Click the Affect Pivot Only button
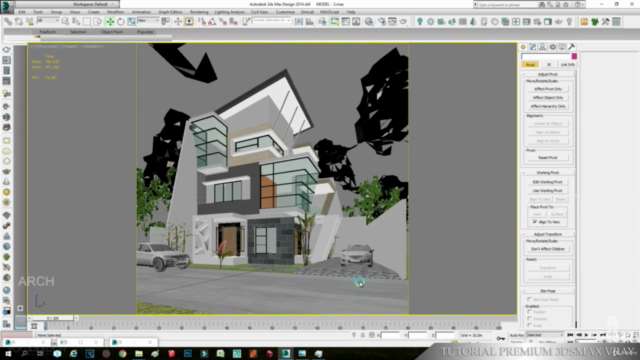 548,89
